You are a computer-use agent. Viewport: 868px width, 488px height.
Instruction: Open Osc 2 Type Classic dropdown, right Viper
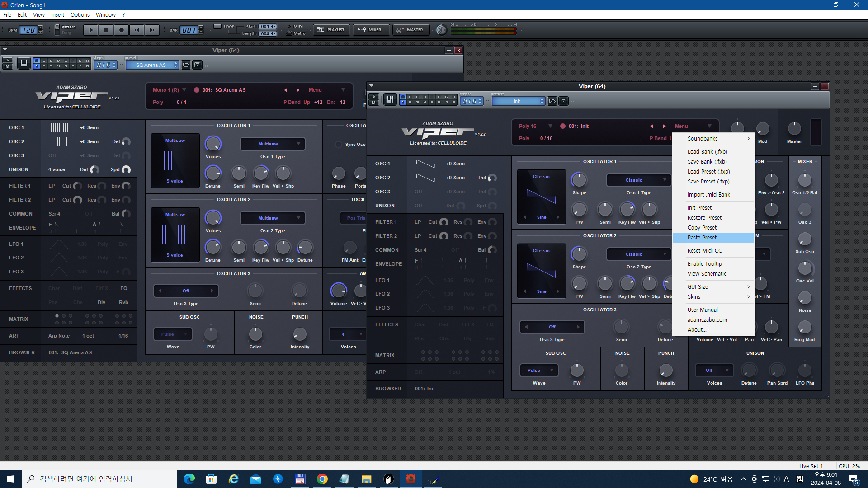click(639, 254)
